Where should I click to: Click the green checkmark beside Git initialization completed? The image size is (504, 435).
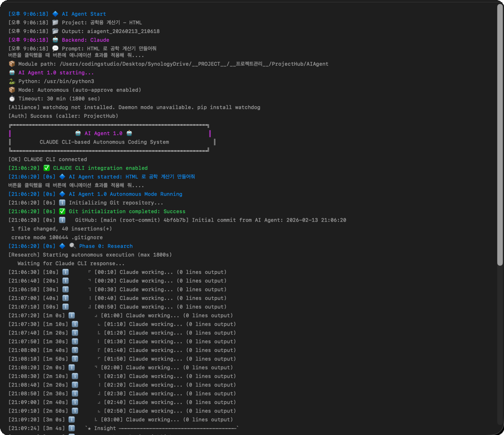point(62,211)
